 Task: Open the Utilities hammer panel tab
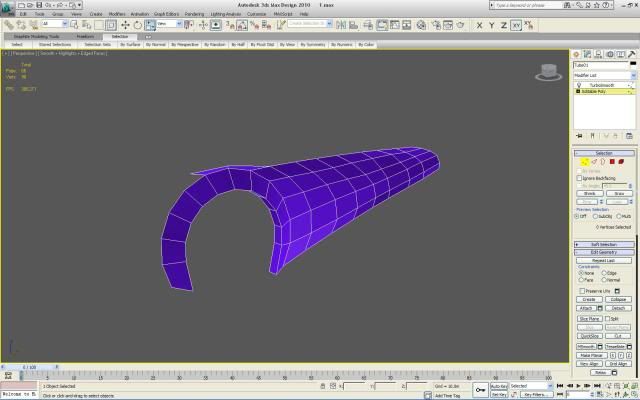click(x=631, y=54)
